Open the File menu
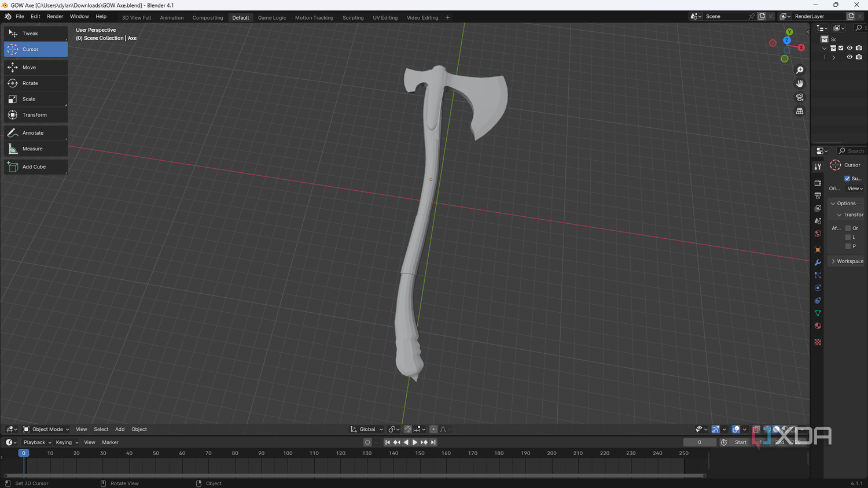Screen dimensions: 868x488 (20, 17)
